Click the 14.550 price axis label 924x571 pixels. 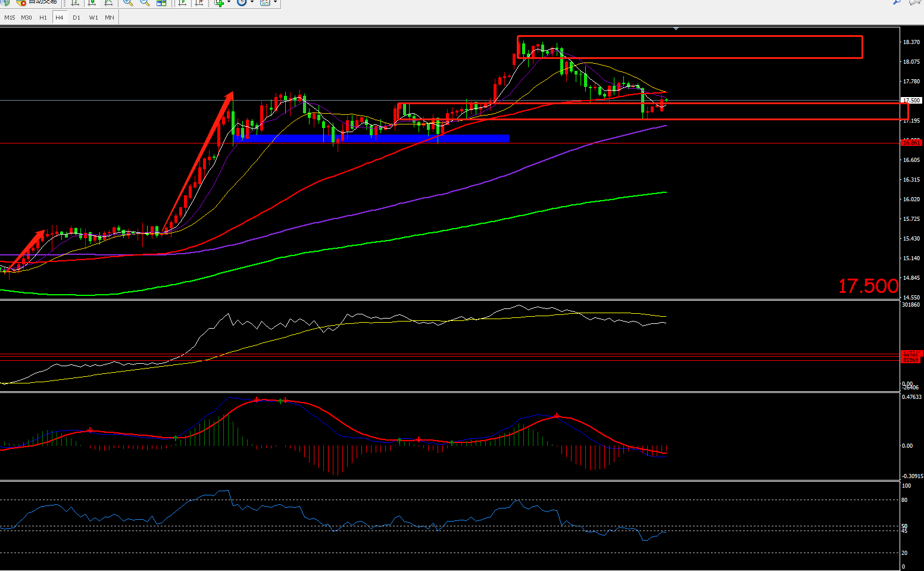coord(911,297)
